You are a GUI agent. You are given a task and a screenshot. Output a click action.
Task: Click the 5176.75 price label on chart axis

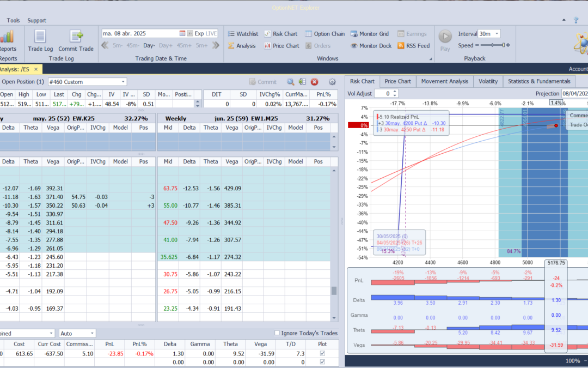coord(556,263)
